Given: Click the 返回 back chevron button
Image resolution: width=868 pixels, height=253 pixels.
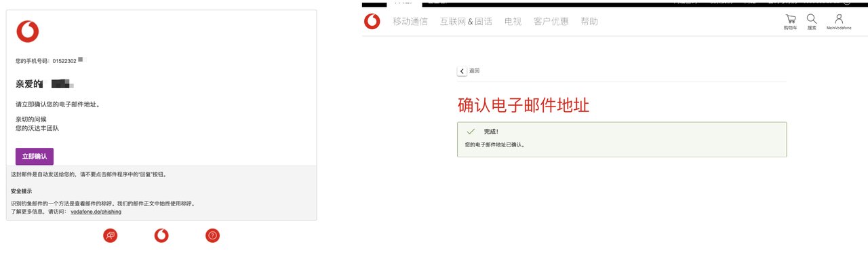Looking at the screenshot, I should pos(462,71).
